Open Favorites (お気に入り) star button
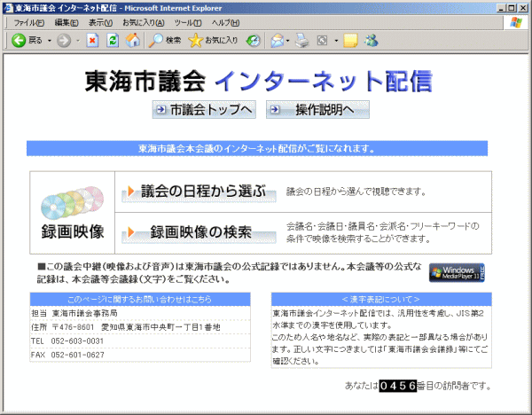 coord(213,41)
